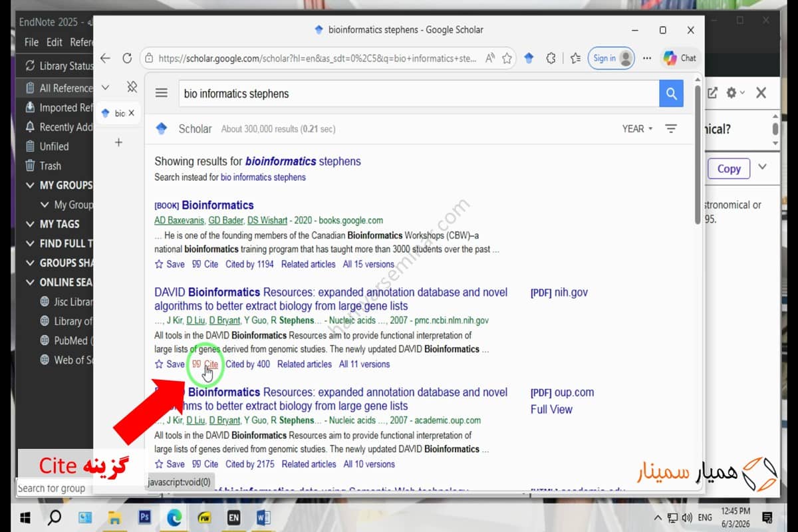The height and width of the screenshot is (532, 798).
Task: Collapse the MY GROUPS section
Action: point(30,185)
